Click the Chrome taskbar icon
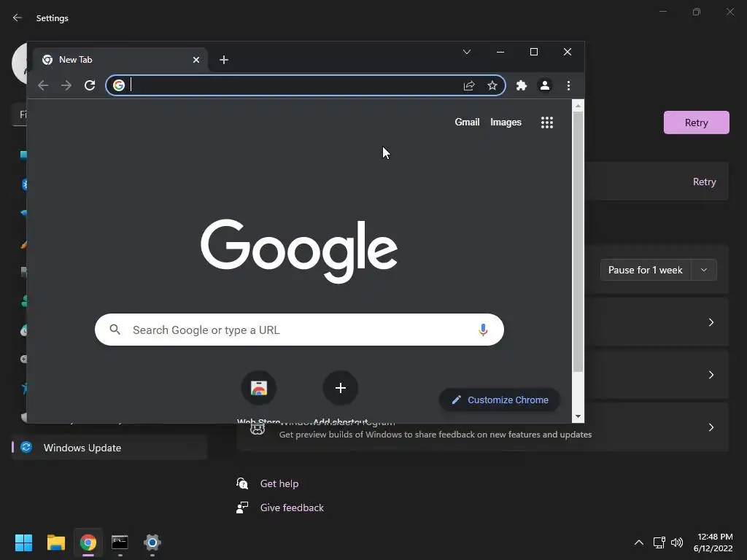 click(x=88, y=542)
